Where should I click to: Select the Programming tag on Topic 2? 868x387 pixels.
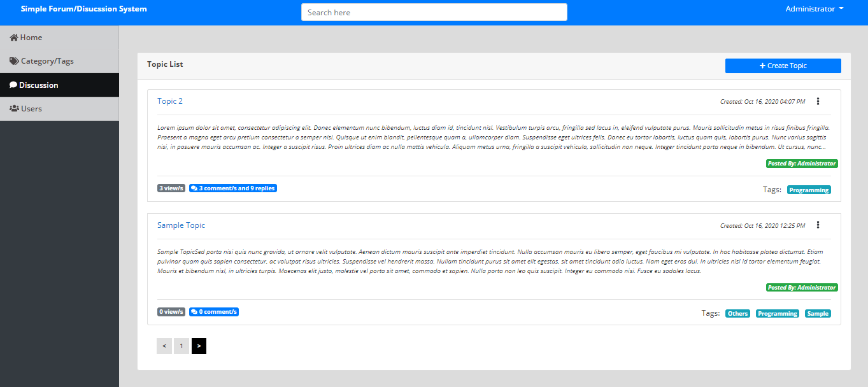[809, 189]
